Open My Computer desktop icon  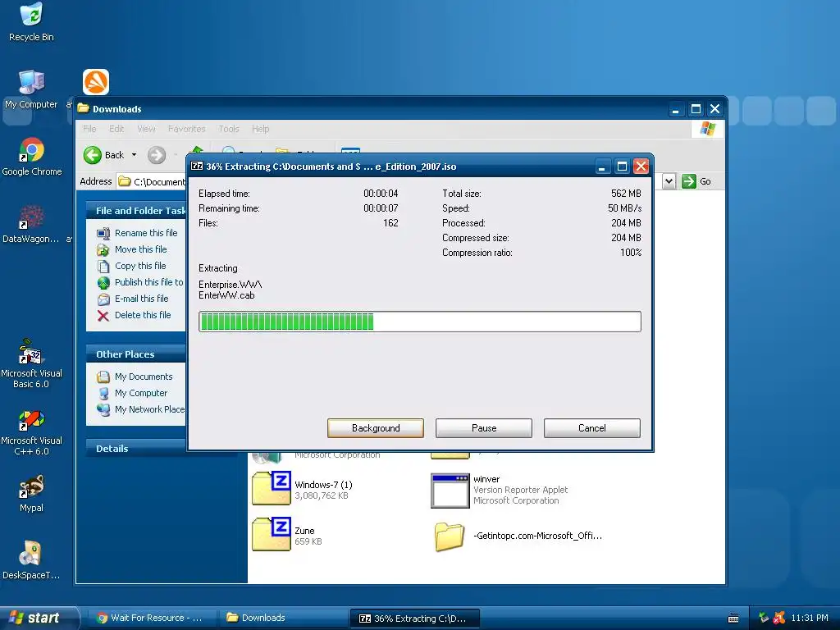(31, 89)
